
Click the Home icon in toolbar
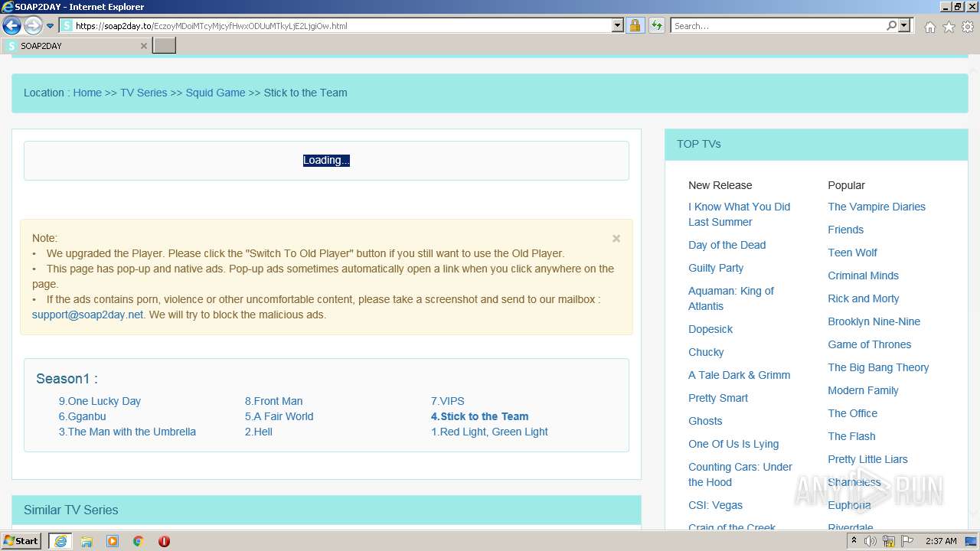point(929,27)
